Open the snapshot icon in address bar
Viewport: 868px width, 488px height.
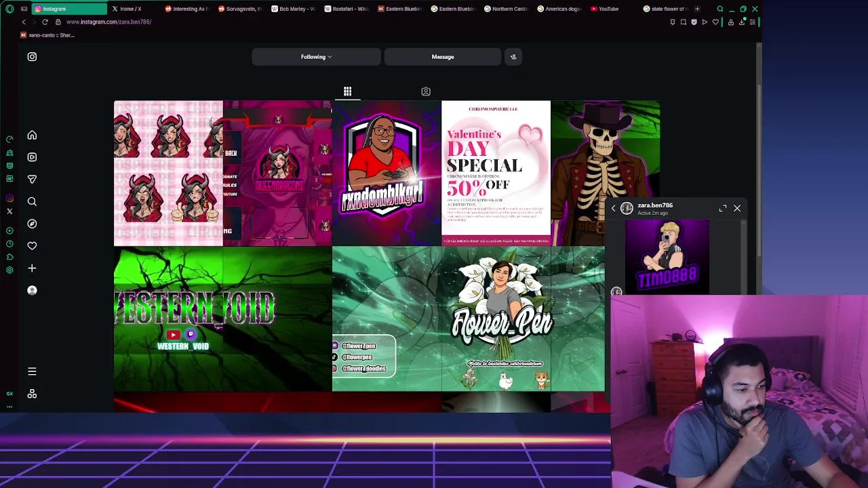click(684, 22)
